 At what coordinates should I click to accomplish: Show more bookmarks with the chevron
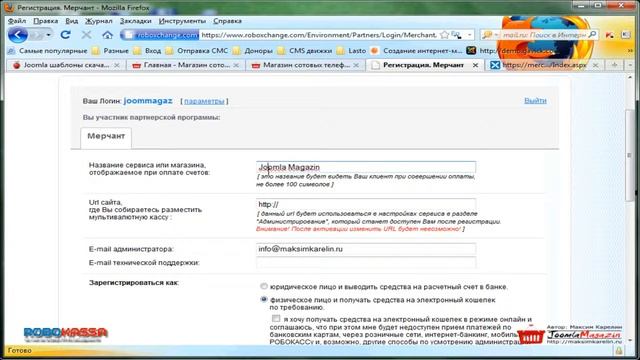coord(630,51)
